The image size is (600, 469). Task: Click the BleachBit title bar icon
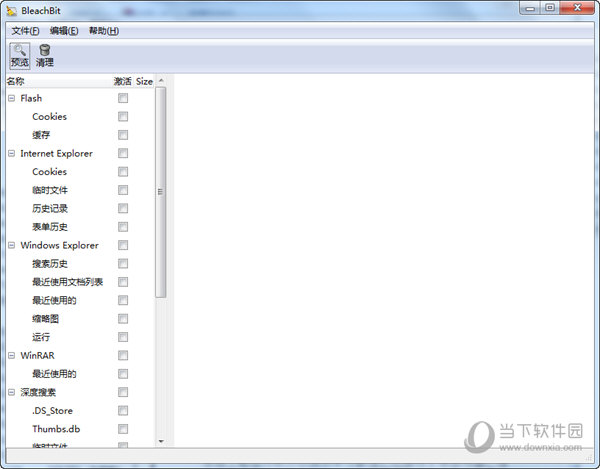click(11, 11)
